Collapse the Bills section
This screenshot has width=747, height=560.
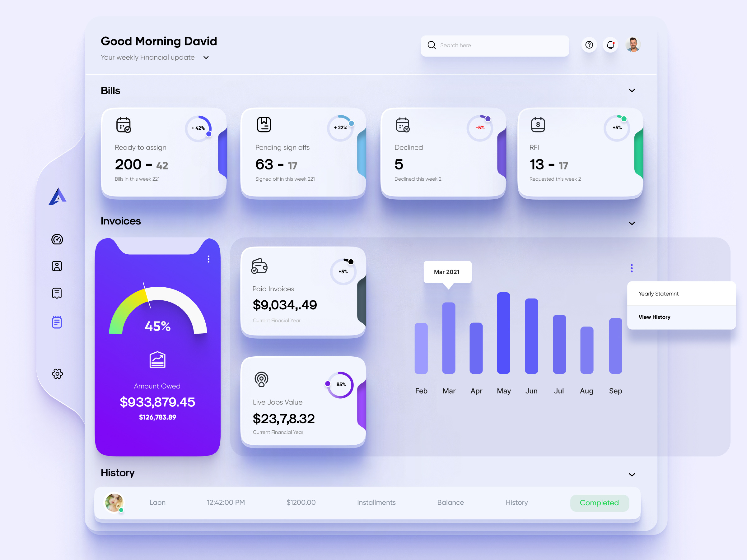[x=632, y=90]
